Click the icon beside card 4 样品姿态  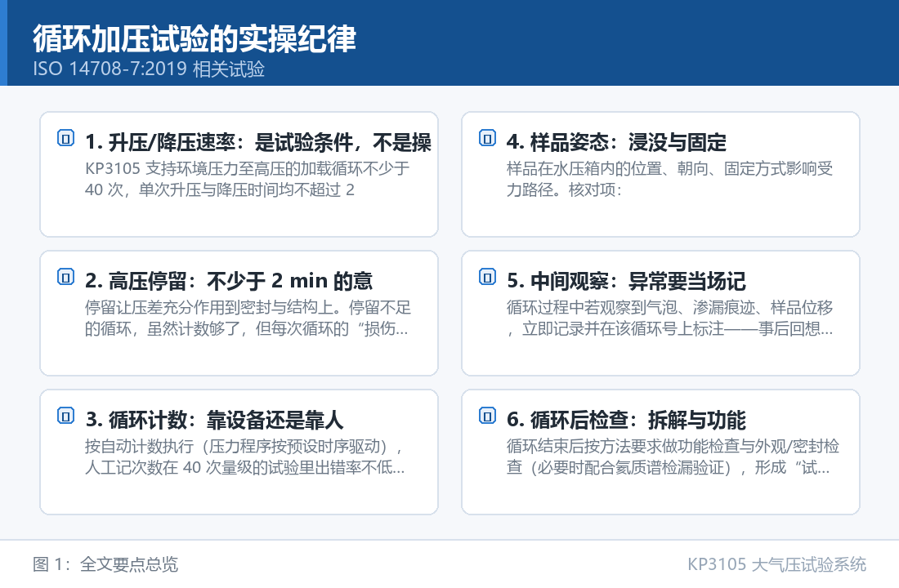pyautogui.click(x=487, y=138)
